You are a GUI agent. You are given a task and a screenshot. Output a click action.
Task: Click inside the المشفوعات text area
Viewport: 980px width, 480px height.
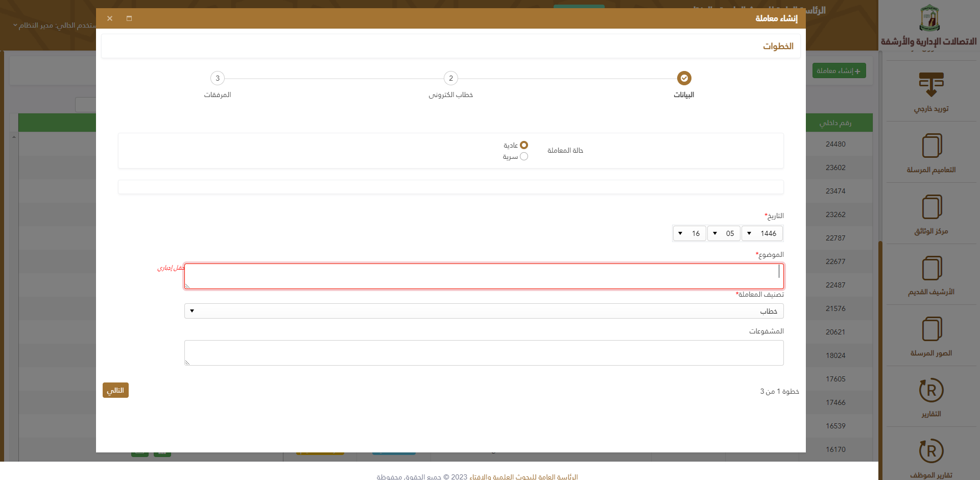[x=484, y=353]
